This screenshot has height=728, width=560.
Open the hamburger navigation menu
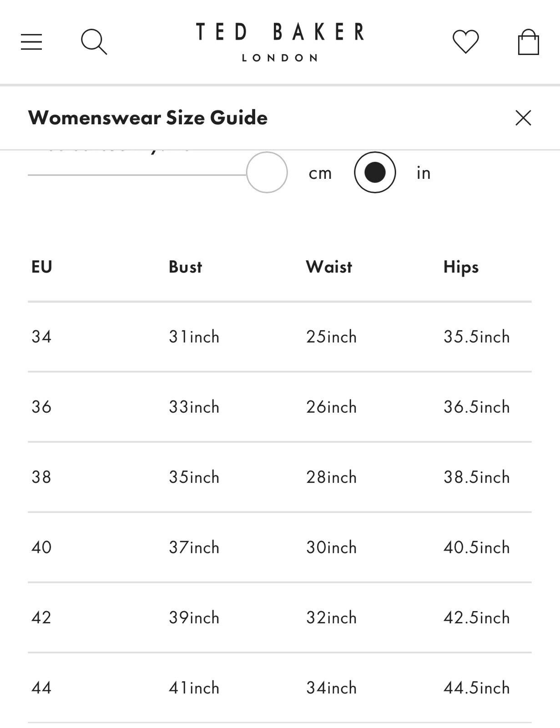[x=31, y=42]
